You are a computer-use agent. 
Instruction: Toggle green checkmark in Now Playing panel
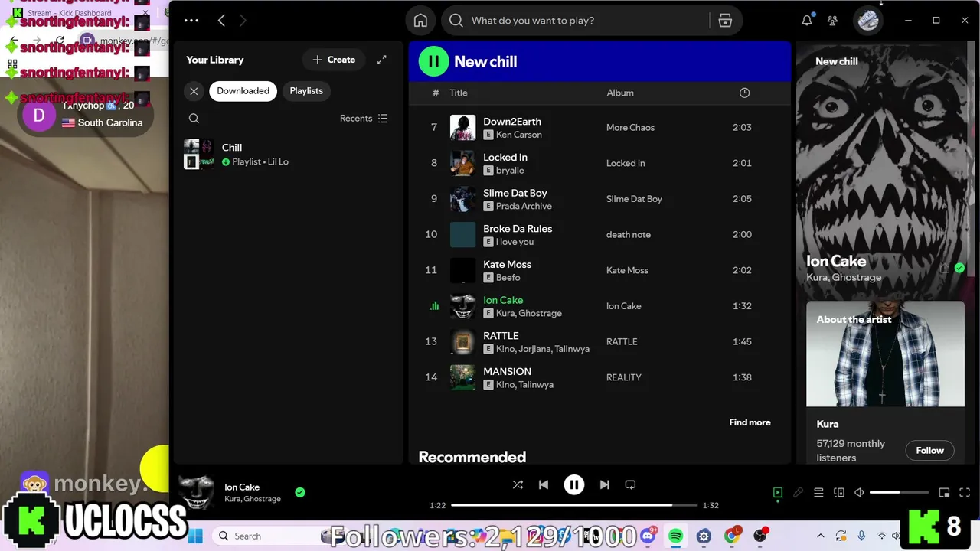[959, 268]
